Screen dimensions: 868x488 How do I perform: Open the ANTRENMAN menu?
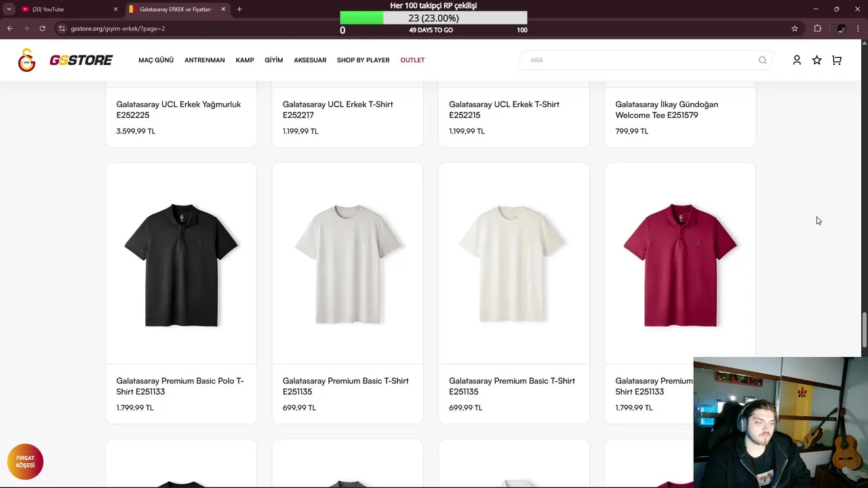tap(204, 60)
